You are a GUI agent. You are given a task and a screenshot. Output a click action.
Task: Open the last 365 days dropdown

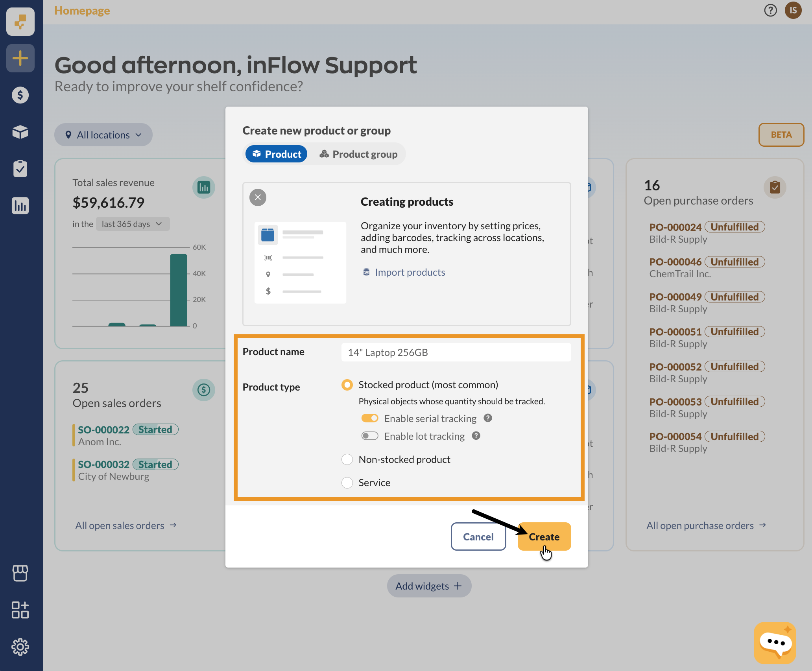[x=132, y=224]
